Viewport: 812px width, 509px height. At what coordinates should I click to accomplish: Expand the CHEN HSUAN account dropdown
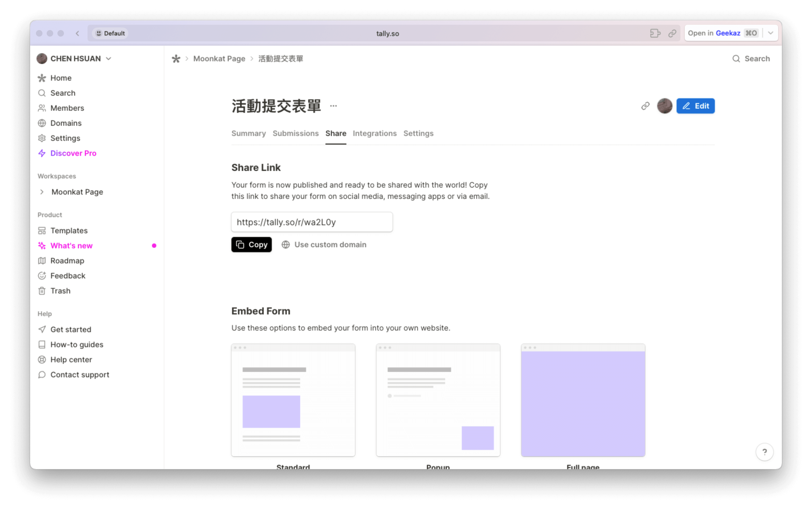[74, 59]
